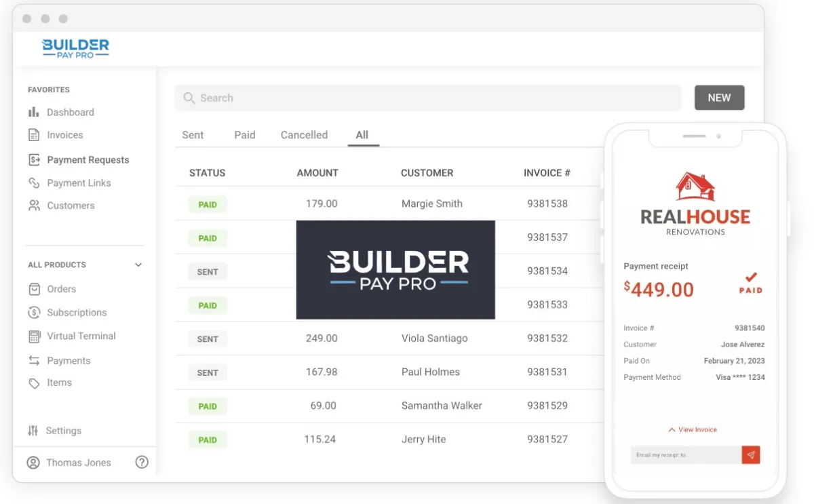Click the Email my receipt field

(x=686, y=454)
